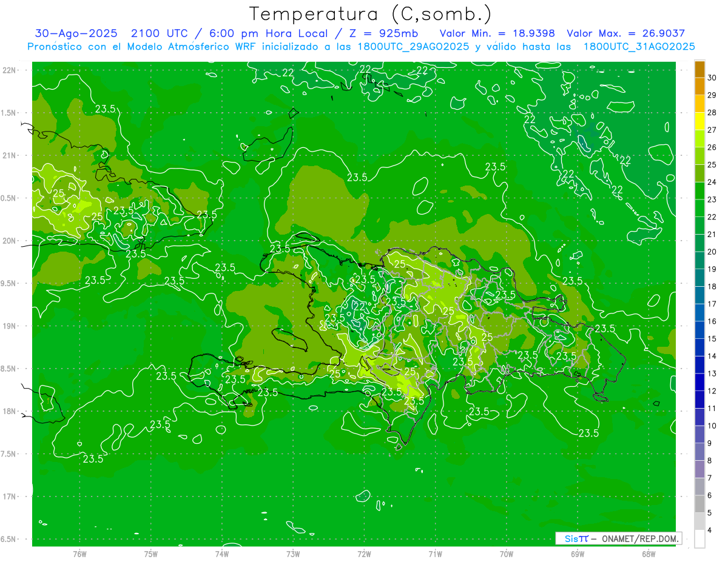Click the '72W' longitude axis label
Screen dimensions: 728x562
tap(364, 554)
